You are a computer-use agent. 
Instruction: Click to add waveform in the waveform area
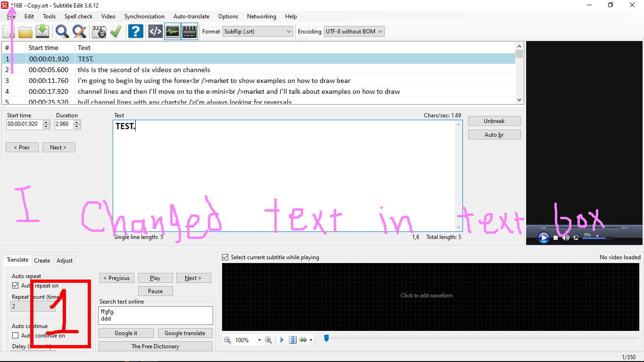pos(426,296)
